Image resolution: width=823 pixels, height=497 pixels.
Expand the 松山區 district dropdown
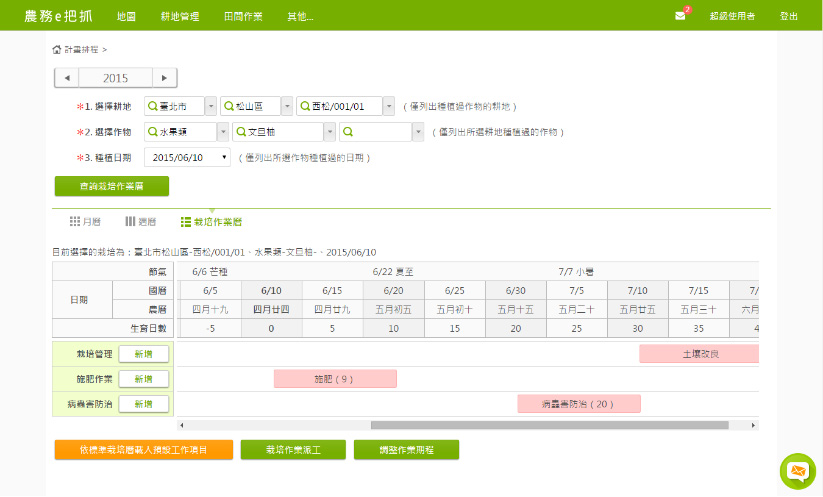[287, 106]
